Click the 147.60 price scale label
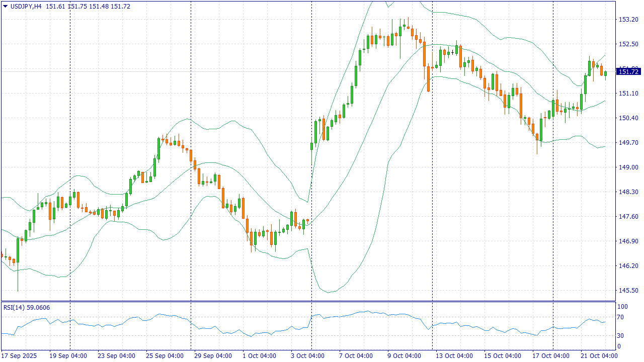Viewport: 644px width, 362px height. coord(628,217)
